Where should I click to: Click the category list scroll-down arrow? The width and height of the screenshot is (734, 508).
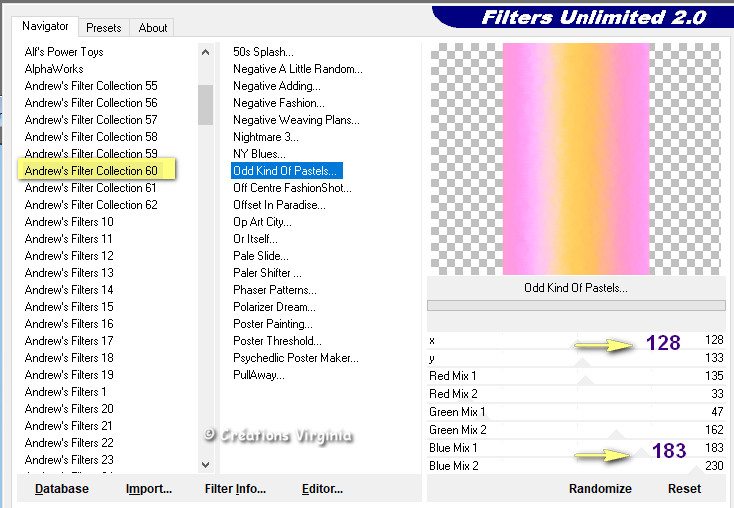point(205,464)
